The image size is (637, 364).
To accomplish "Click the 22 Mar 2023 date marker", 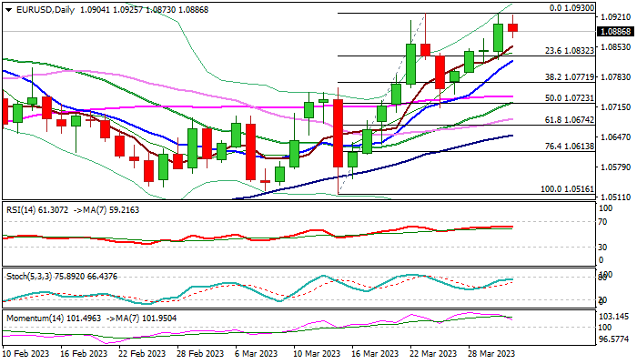I will click(x=433, y=354).
